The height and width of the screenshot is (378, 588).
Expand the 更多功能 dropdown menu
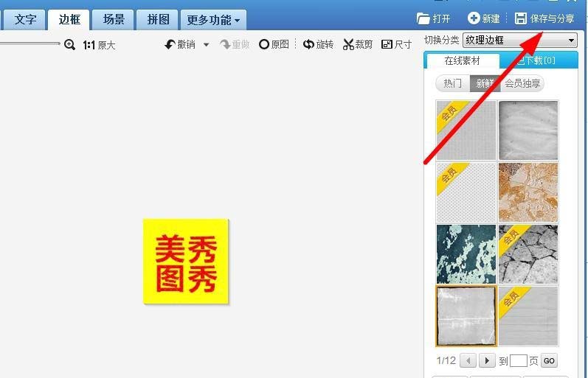[213, 20]
